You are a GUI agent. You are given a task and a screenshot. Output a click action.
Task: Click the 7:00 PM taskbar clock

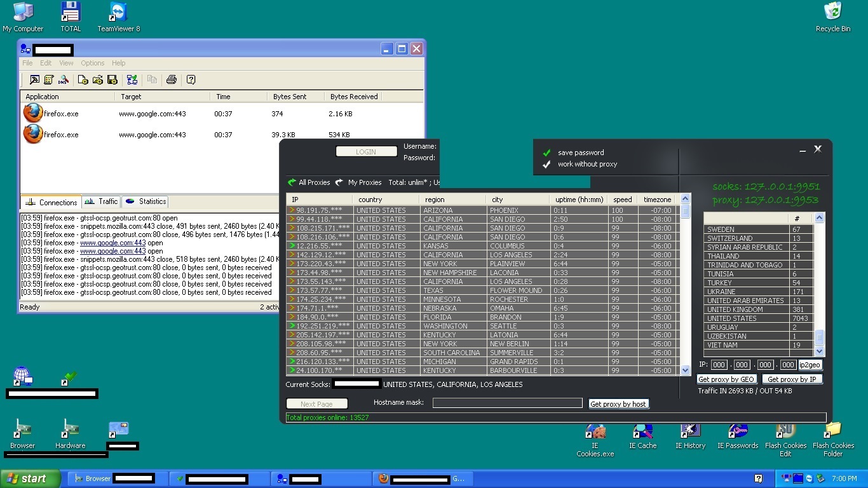(844, 478)
